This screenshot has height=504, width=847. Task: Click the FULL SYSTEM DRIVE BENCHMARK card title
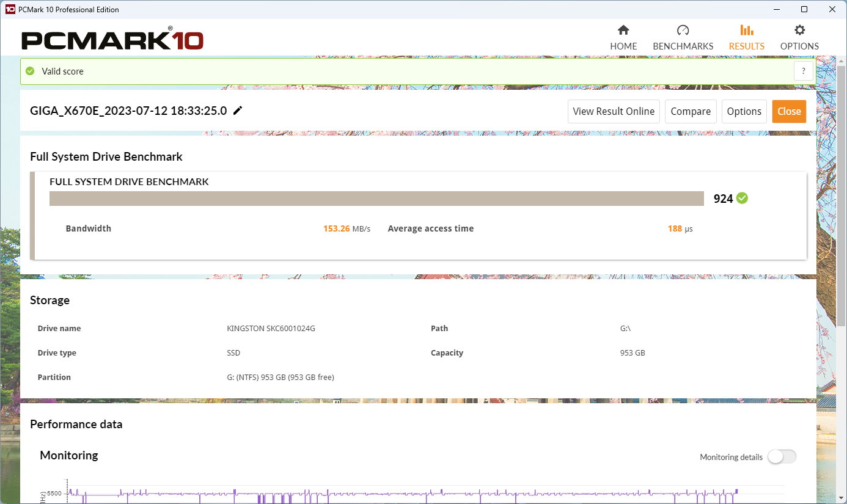[129, 181]
